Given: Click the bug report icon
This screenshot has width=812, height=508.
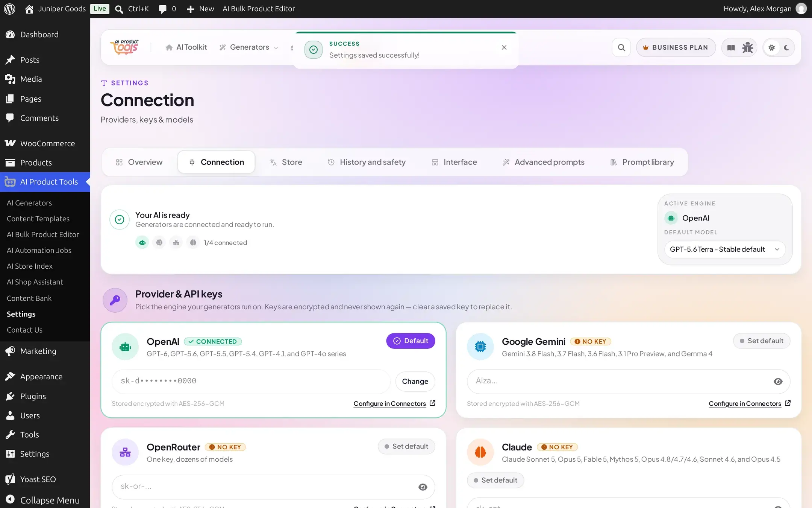Looking at the screenshot, I should [x=747, y=47].
